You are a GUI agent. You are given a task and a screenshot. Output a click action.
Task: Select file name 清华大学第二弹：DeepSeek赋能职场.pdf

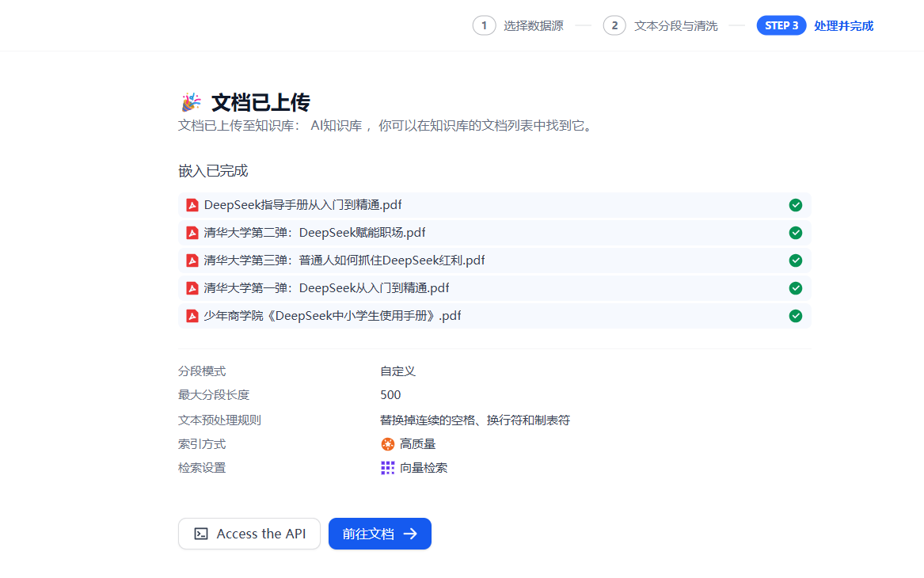pyautogui.click(x=314, y=233)
